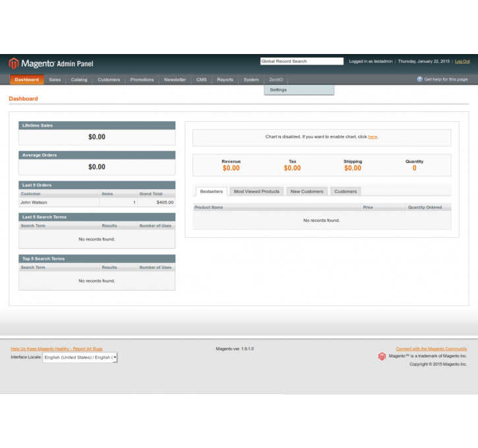The height and width of the screenshot is (448, 478).
Task: Click the Magento logo icon in header
Action: pos(14,63)
